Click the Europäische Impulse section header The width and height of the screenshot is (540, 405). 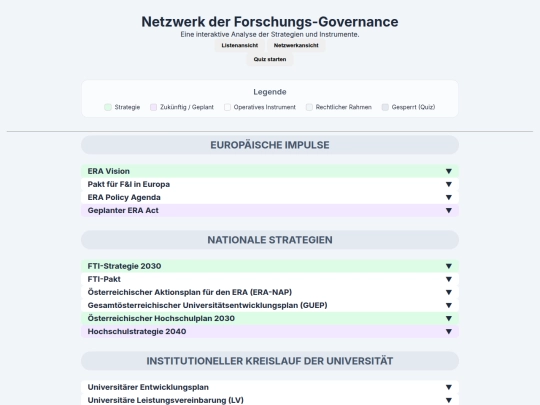tap(270, 145)
